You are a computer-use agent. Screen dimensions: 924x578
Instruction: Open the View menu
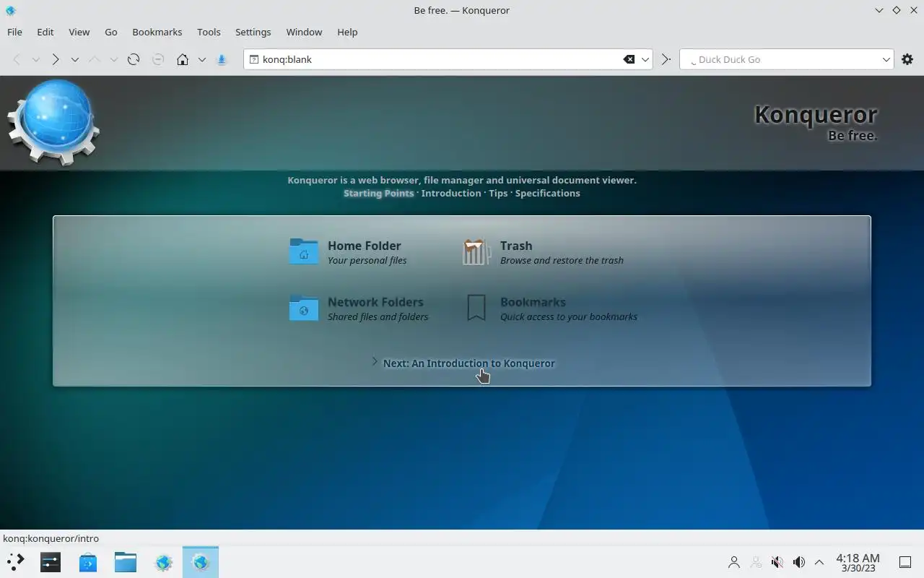(x=79, y=32)
